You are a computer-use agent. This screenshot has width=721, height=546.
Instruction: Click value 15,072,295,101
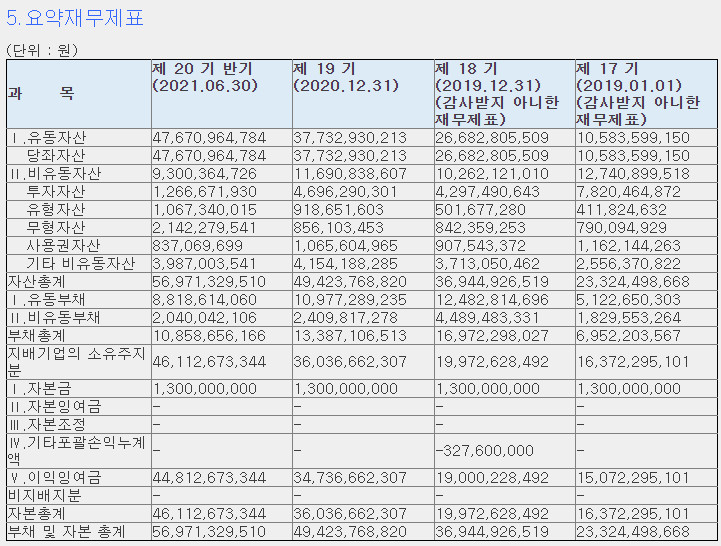(x=633, y=478)
